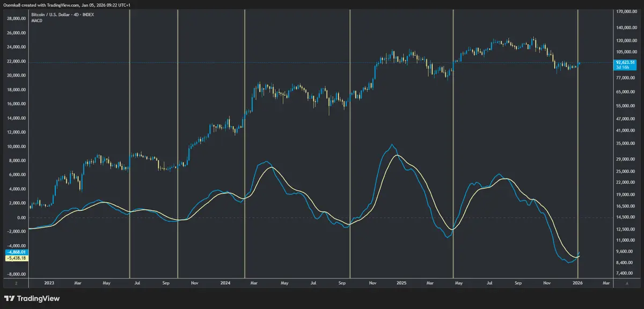Click the 120,000.00 level on right price scale

click(x=626, y=40)
